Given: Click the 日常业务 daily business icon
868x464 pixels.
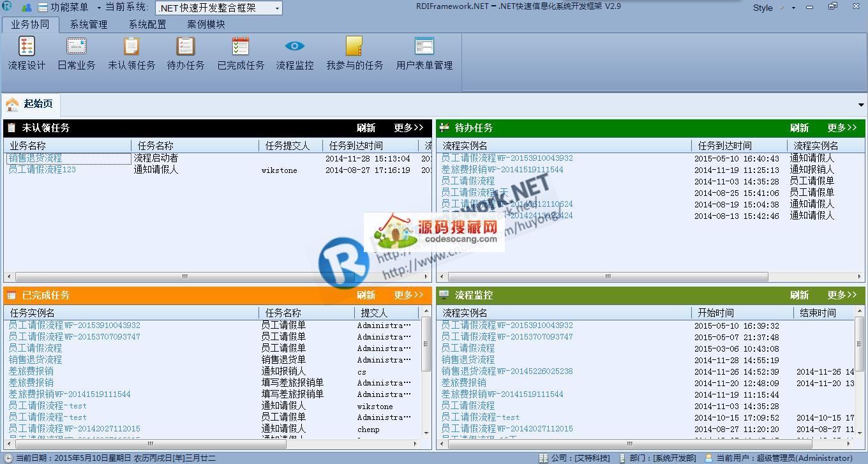Looking at the screenshot, I should click(77, 47).
